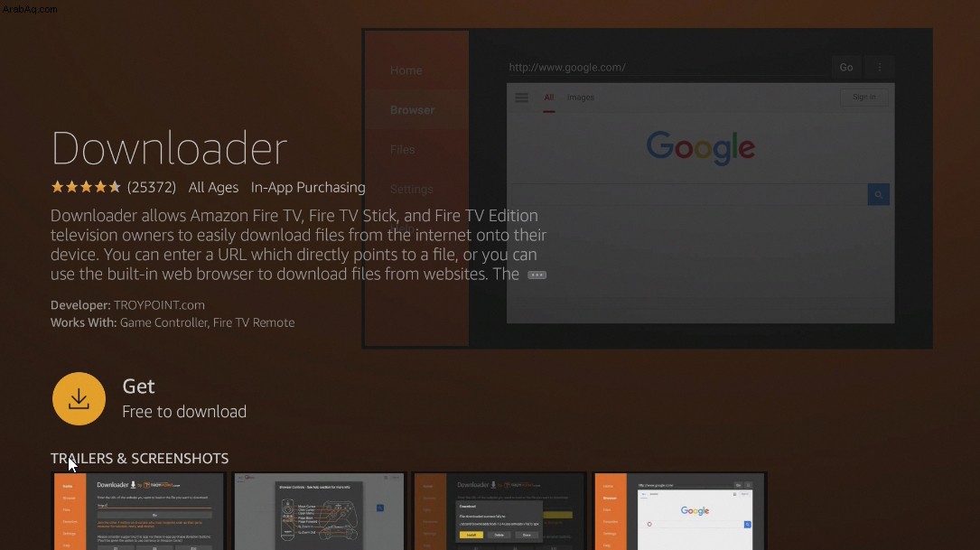Open the three-dot menu beside Go

[880, 67]
